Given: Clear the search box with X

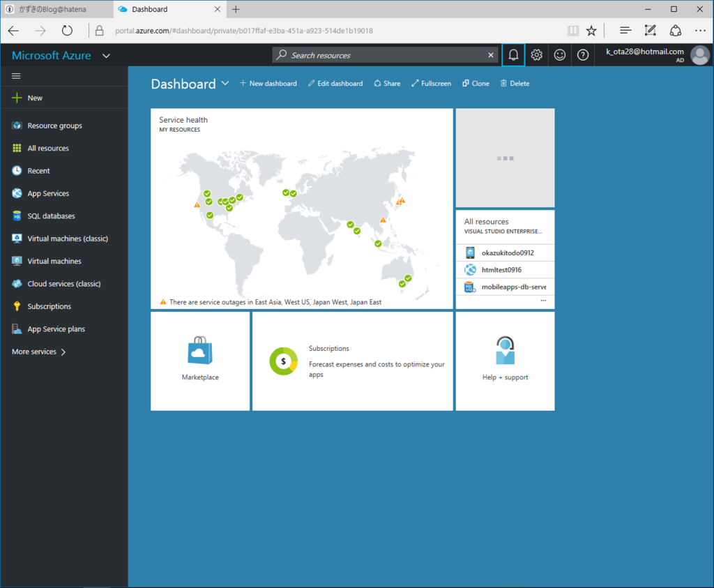Looking at the screenshot, I should click(x=490, y=55).
